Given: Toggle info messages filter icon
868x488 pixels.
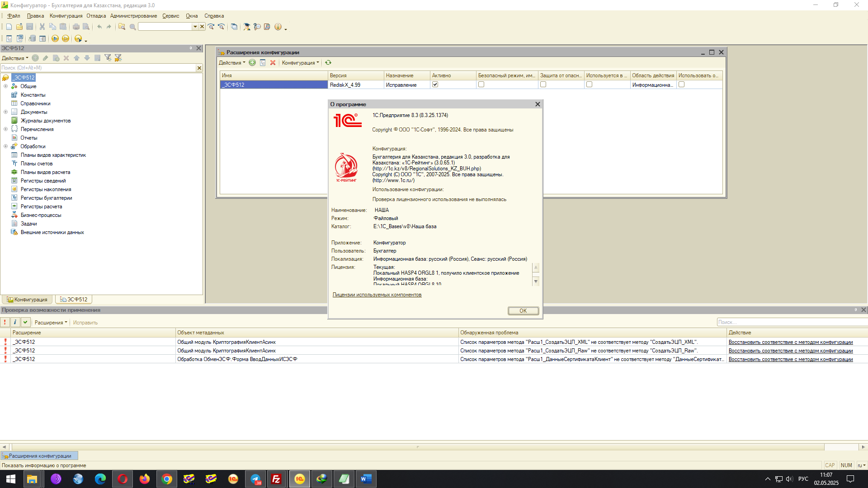Looking at the screenshot, I should [x=15, y=322].
